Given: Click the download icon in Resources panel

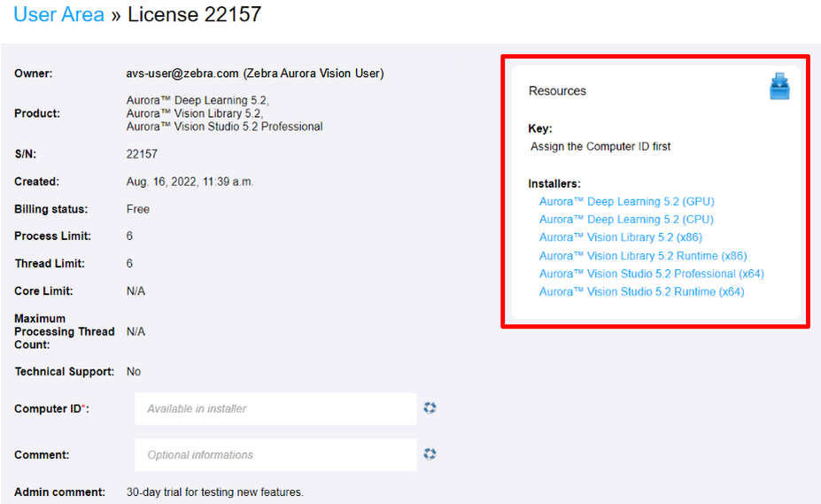Looking at the screenshot, I should [x=778, y=87].
